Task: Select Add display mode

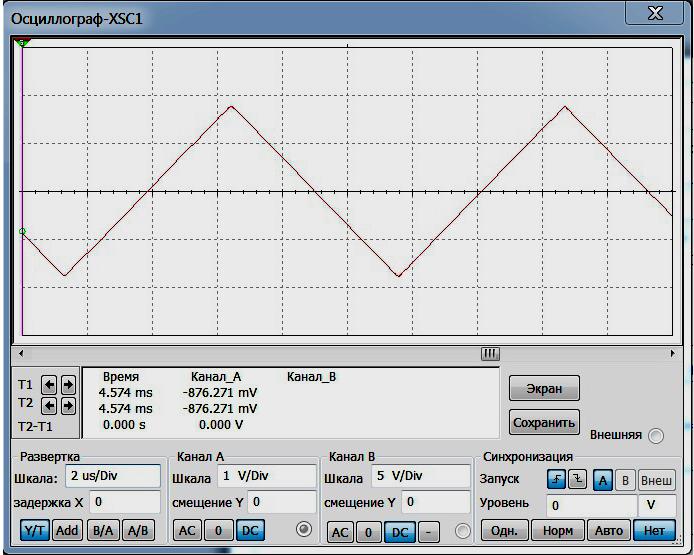Action: point(67,530)
